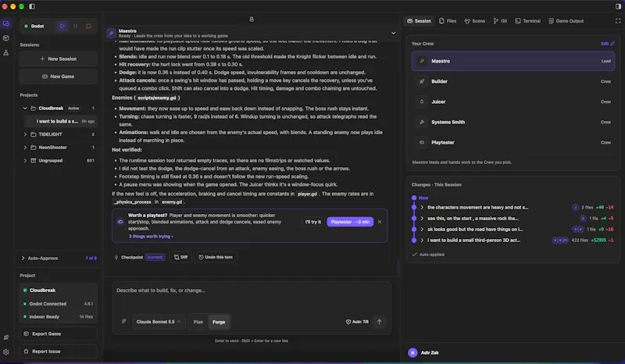This screenshot has height=364, width=625.
Task: Click the rocket icon near the Settings gear
Action: coord(6,337)
